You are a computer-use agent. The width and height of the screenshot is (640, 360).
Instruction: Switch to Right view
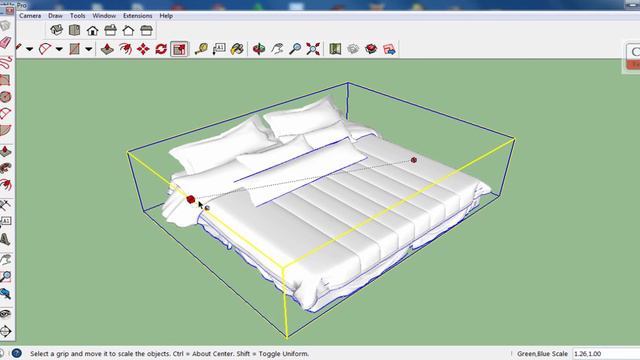(x=110, y=30)
